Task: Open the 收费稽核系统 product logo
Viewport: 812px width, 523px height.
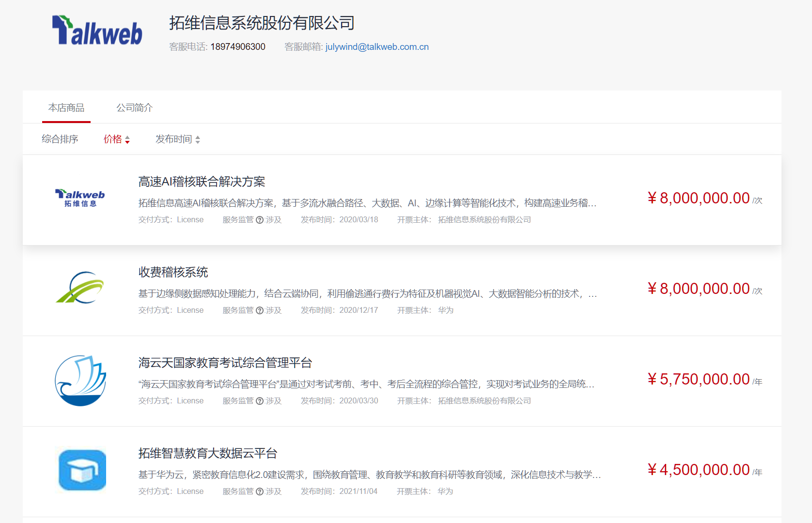Action: [80, 288]
